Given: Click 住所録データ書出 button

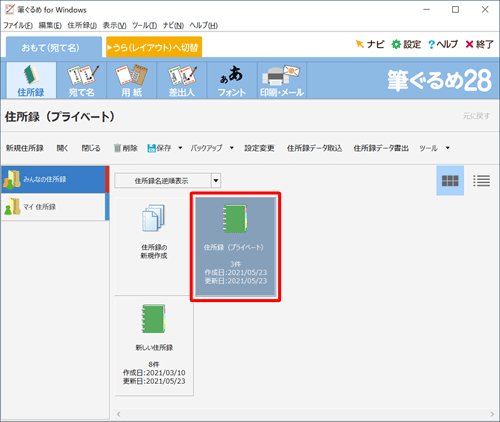Looking at the screenshot, I should pyautogui.click(x=381, y=148).
